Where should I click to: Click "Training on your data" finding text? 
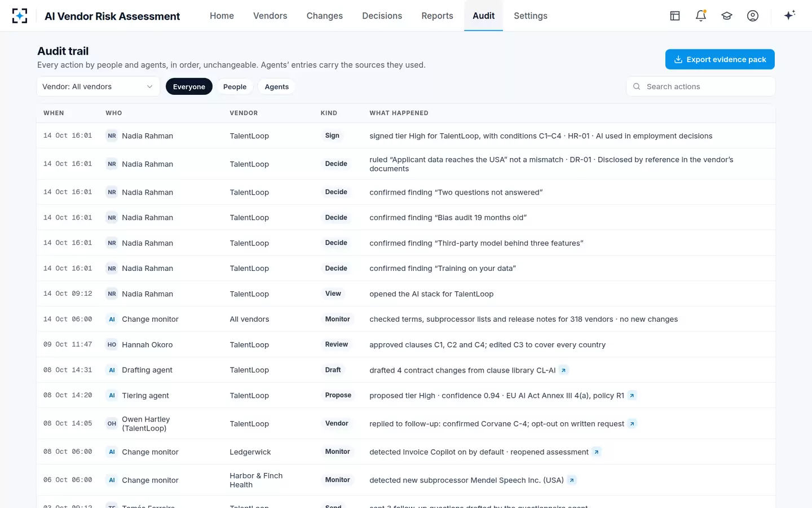pyautogui.click(x=475, y=269)
